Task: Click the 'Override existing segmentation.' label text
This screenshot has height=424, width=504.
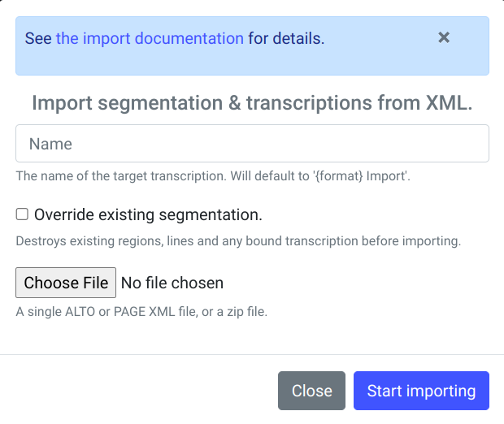Action: tap(148, 214)
